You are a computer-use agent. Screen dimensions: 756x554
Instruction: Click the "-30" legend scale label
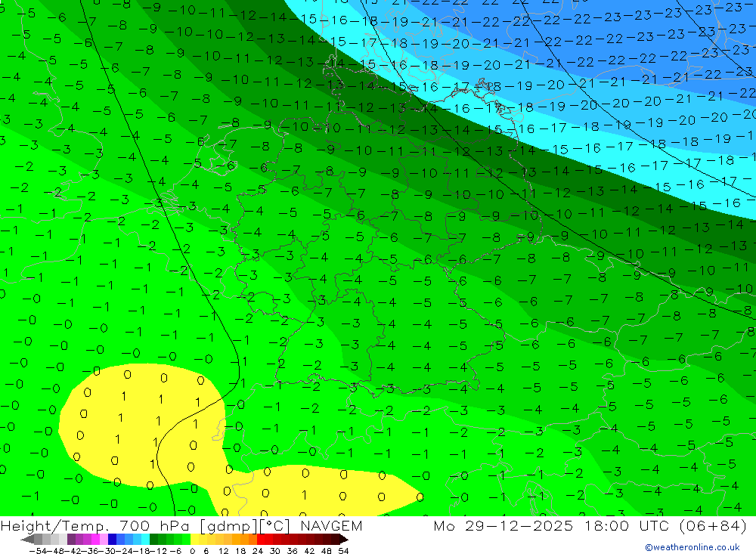[x=107, y=551]
